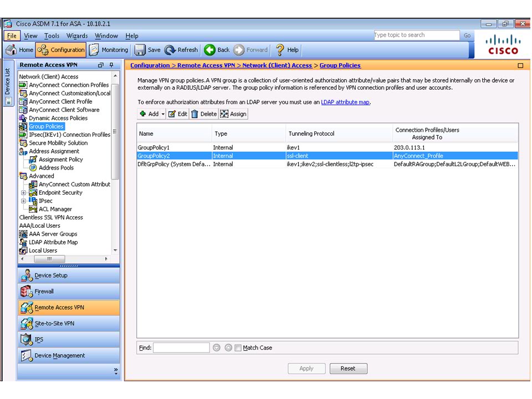
Task: Open the LDAP attribute map link
Action: click(345, 102)
